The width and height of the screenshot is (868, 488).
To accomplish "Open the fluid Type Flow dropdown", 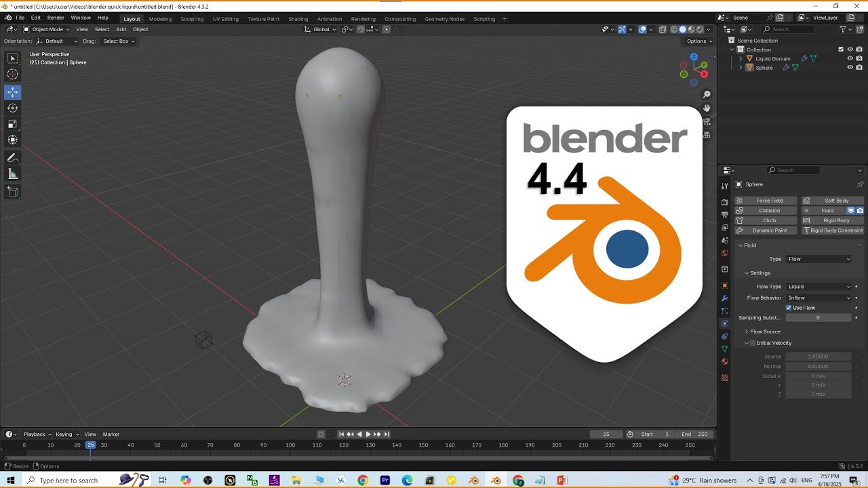I will tap(818, 259).
